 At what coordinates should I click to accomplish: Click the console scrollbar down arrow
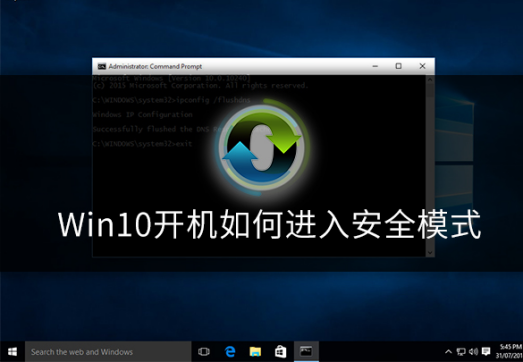pos(430,253)
